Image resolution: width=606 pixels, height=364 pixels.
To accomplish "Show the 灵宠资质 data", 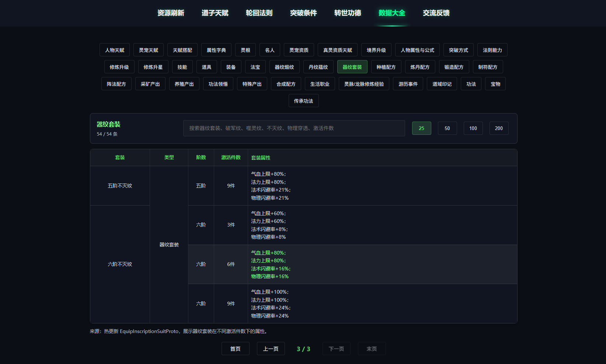I will click(x=299, y=50).
